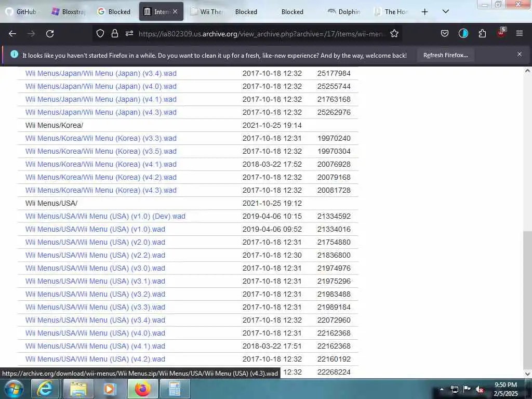
Task: Click the URL address field
Action: 261,34
